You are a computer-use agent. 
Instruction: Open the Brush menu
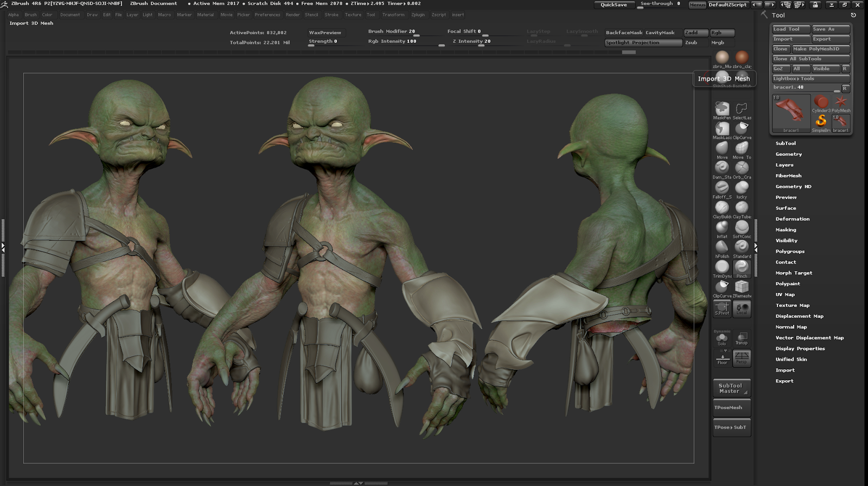(31, 15)
